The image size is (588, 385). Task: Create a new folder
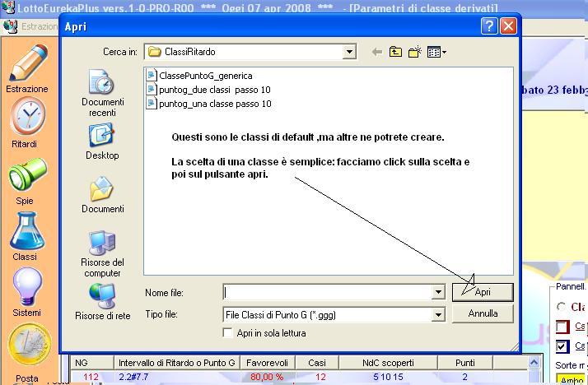click(415, 52)
